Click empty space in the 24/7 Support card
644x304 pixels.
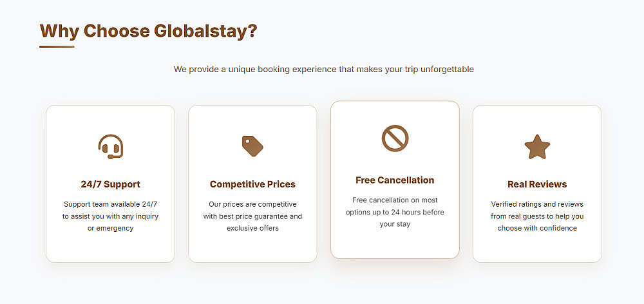pyautogui.click(x=110, y=248)
